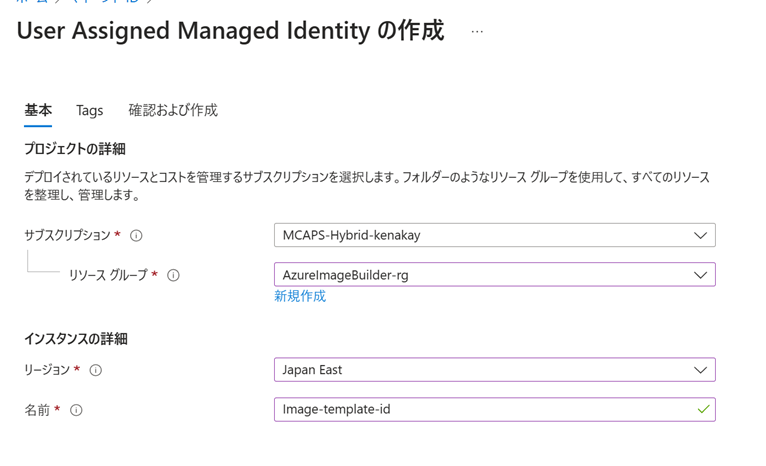Focus the Image-template-id name input field
The height and width of the screenshot is (466, 766).
point(480,409)
